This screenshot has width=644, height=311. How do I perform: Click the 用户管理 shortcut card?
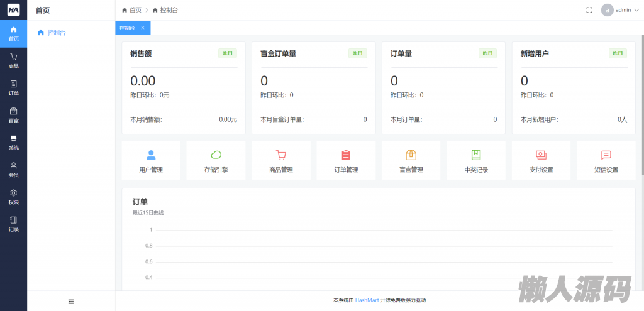click(151, 161)
